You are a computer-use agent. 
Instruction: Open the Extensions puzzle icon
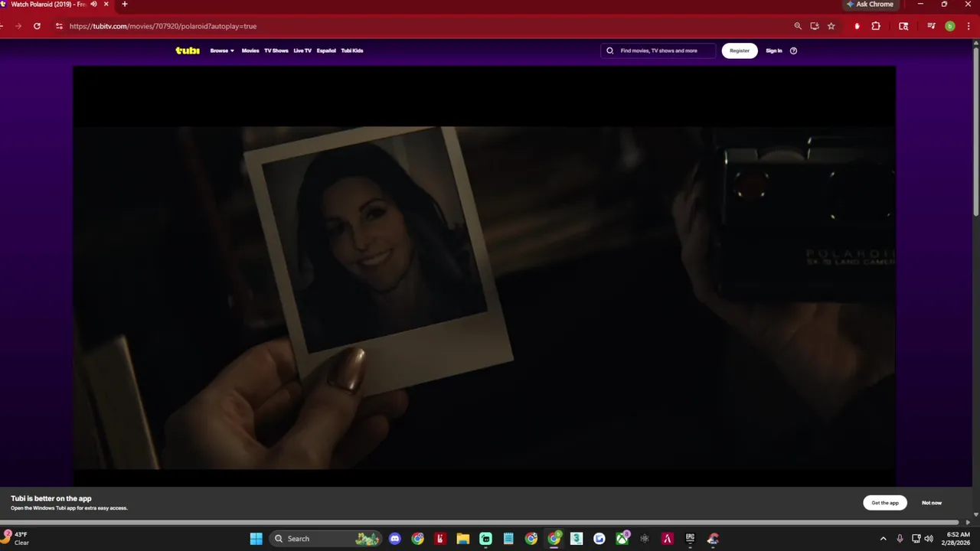[876, 26]
